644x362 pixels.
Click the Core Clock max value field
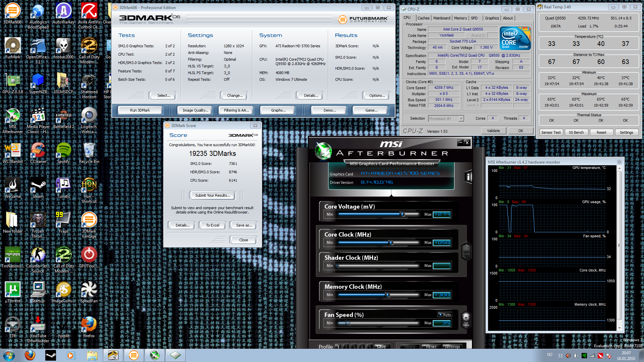[x=442, y=242]
